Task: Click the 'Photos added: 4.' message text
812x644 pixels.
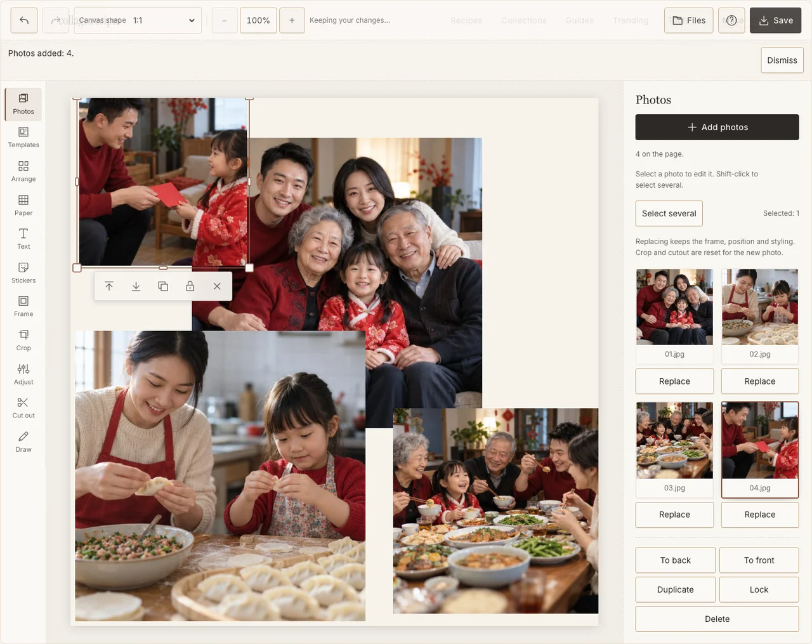Action: click(x=41, y=53)
